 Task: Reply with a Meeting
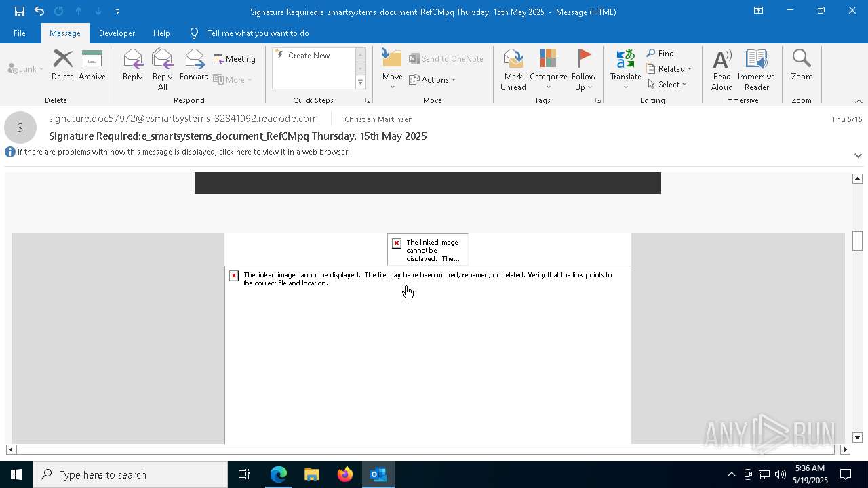point(235,59)
